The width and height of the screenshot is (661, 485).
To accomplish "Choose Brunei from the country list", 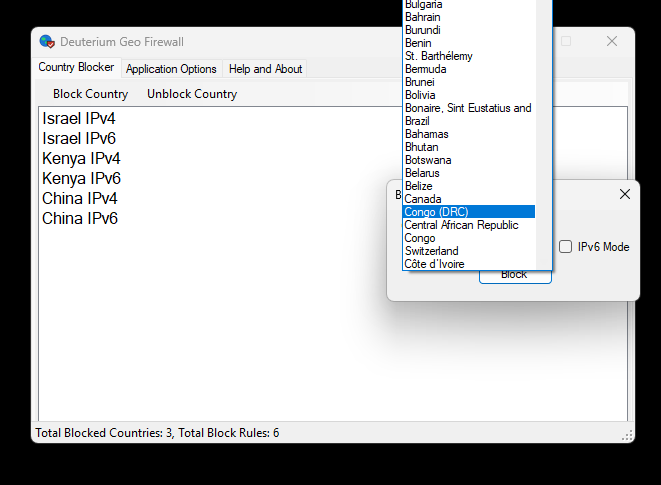I will pyautogui.click(x=469, y=82).
